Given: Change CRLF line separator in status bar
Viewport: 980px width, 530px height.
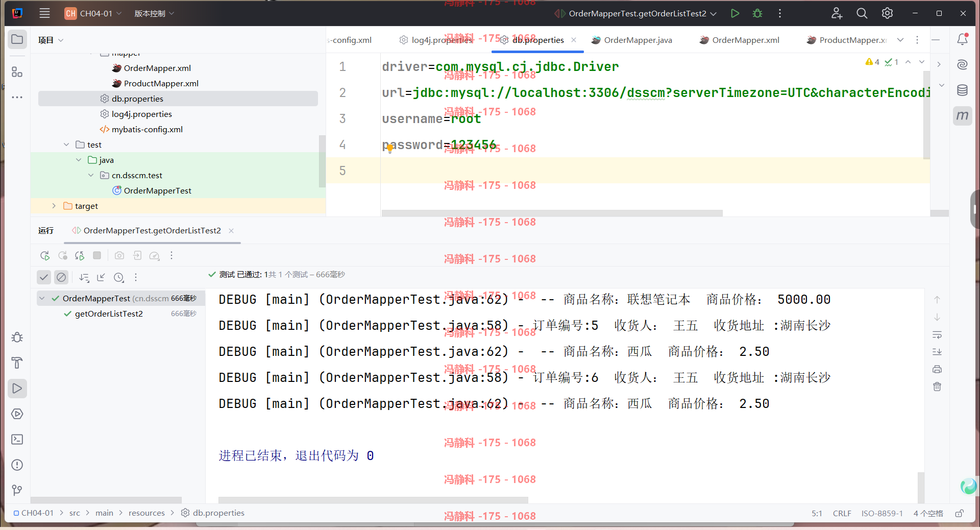Looking at the screenshot, I should pyautogui.click(x=842, y=513).
